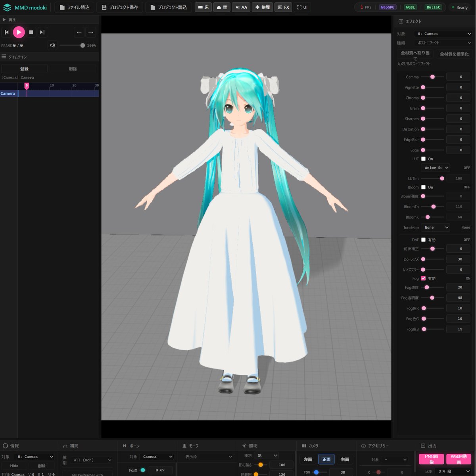476x476 pixels.
Task: Start playback with pink play button
Action: (x=19, y=32)
